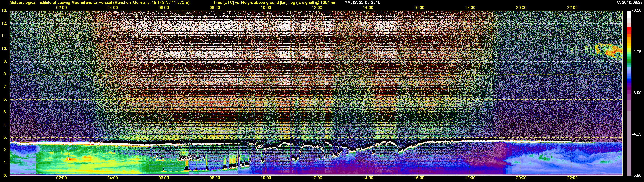
Task: Click the 04:00 label on the top time axis
Action: coord(112,7)
